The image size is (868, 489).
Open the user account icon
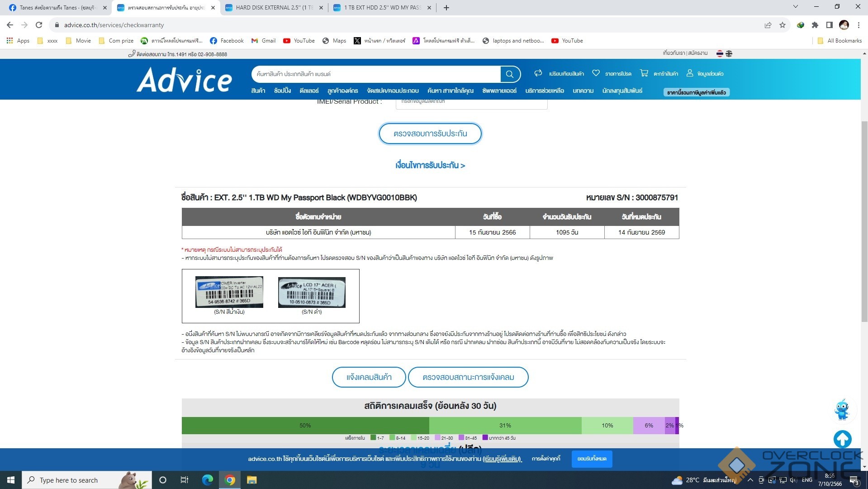click(690, 73)
